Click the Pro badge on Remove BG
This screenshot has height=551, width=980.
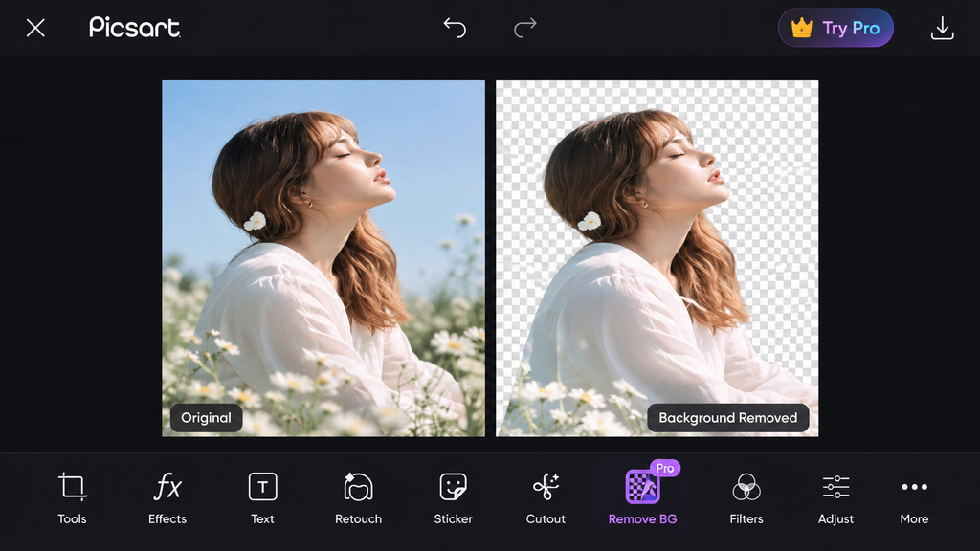tap(665, 468)
